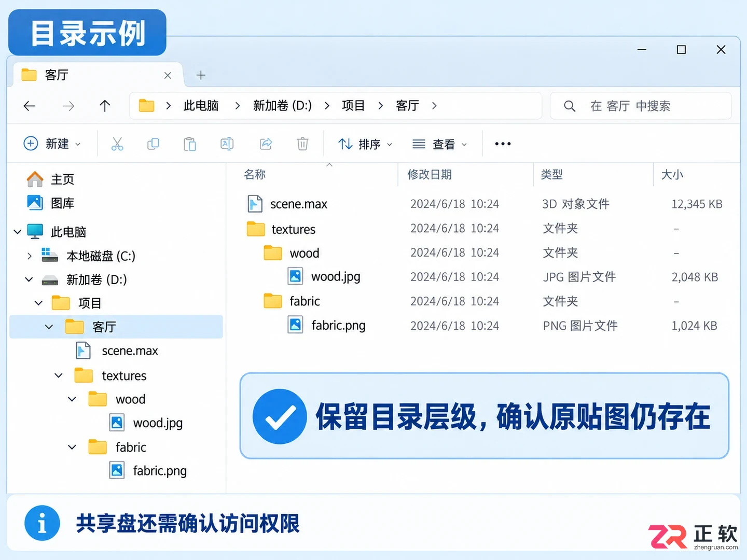Click the Share icon in toolbar
This screenshot has height=560, width=747.
[x=266, y=144]
